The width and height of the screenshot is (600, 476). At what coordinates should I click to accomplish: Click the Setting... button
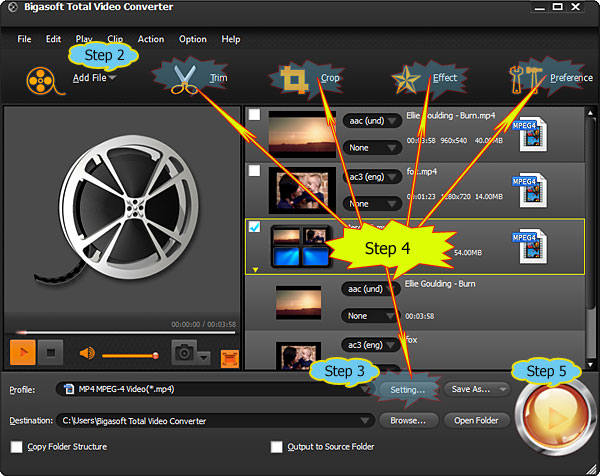coord(408,390)
